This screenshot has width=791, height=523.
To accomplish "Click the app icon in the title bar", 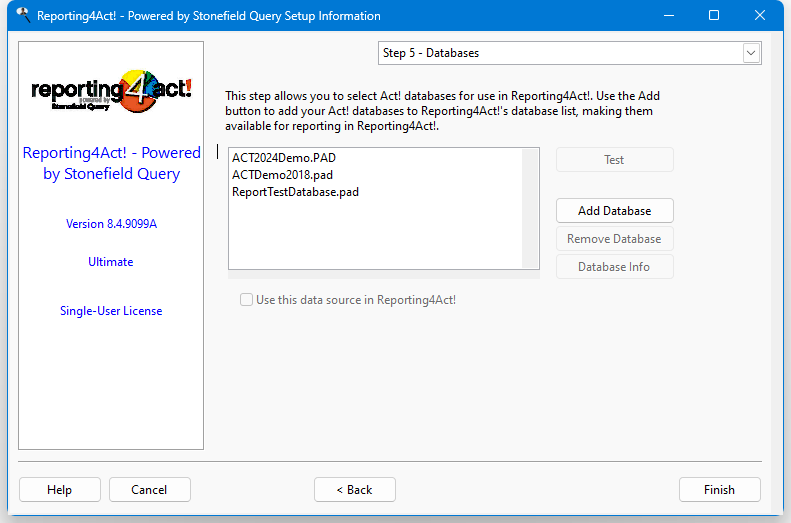I will (23, 15).
